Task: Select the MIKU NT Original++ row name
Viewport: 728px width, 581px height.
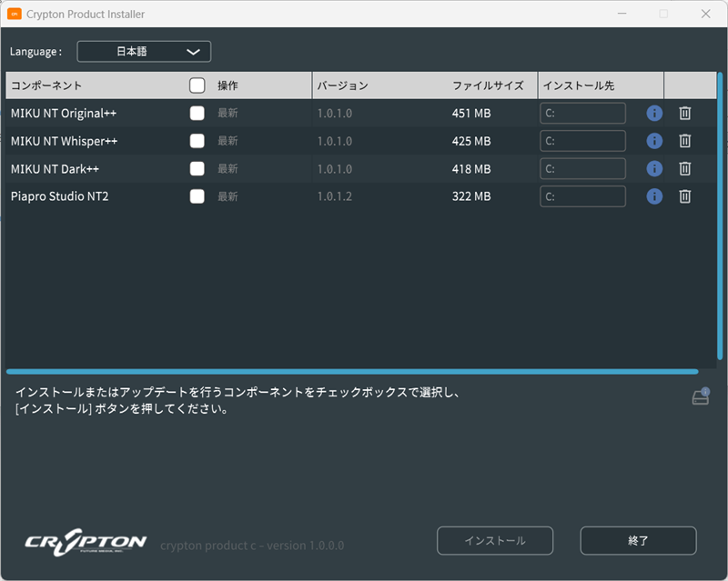Action: click(64, 114)
